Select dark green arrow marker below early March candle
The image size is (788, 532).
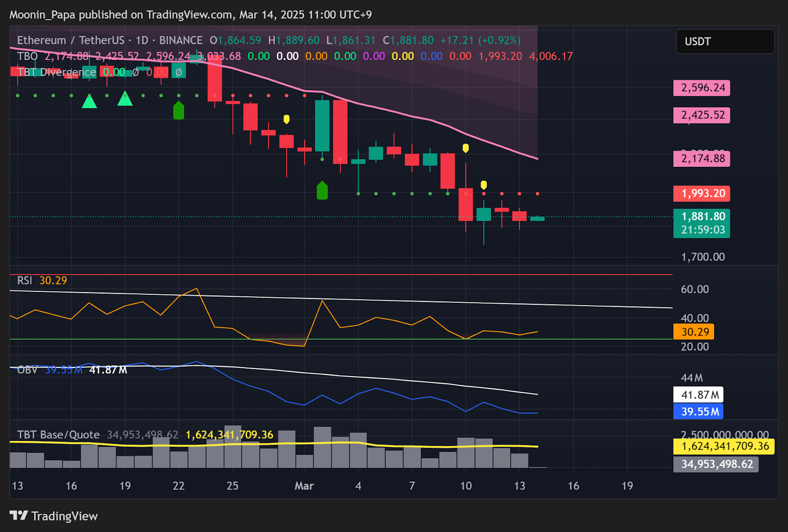pos(322,190)
